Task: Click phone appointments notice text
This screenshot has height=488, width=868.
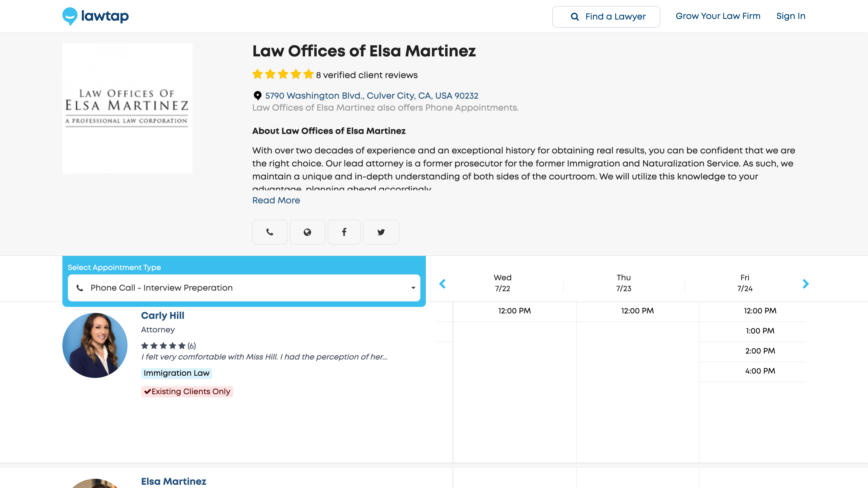Action: coord(385,108)
